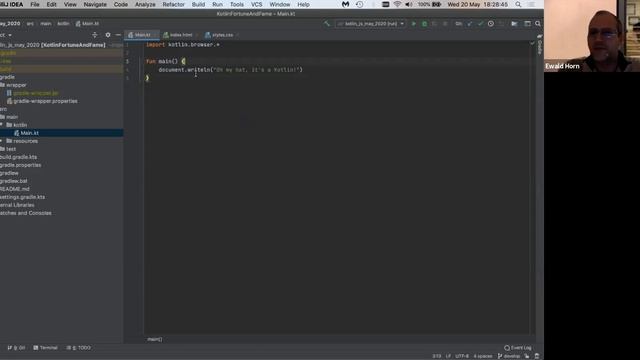Click the volume icon in menu bar

point(409,4)
